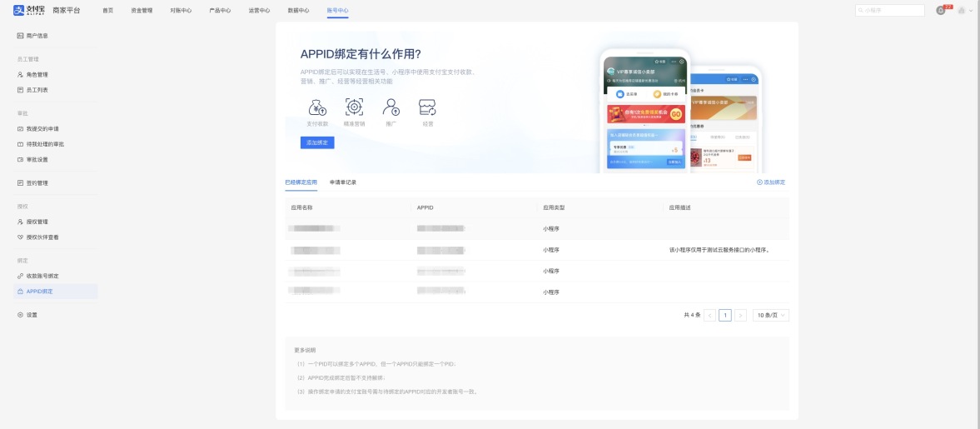Open the 10条/页 page size dropdown
The height and width of the screenshot is (429, 980).
pos(771,315)
